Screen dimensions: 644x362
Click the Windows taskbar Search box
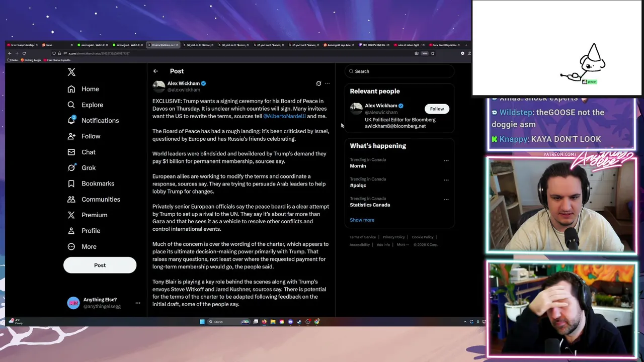pos(229,322)
